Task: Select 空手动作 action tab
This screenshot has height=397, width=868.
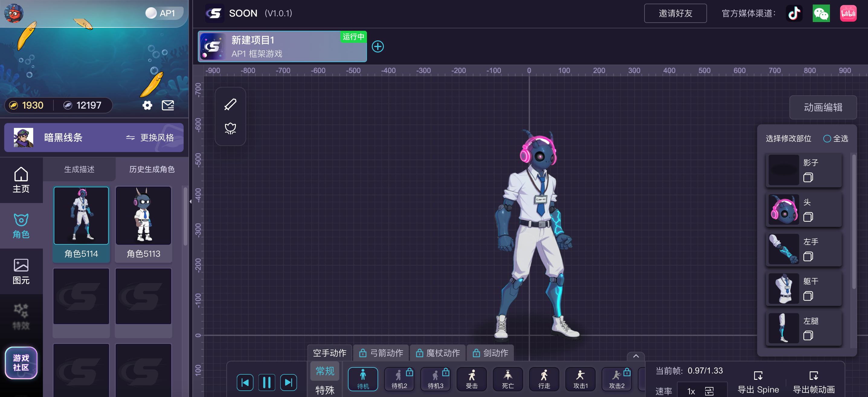Action: coord(329,353)
